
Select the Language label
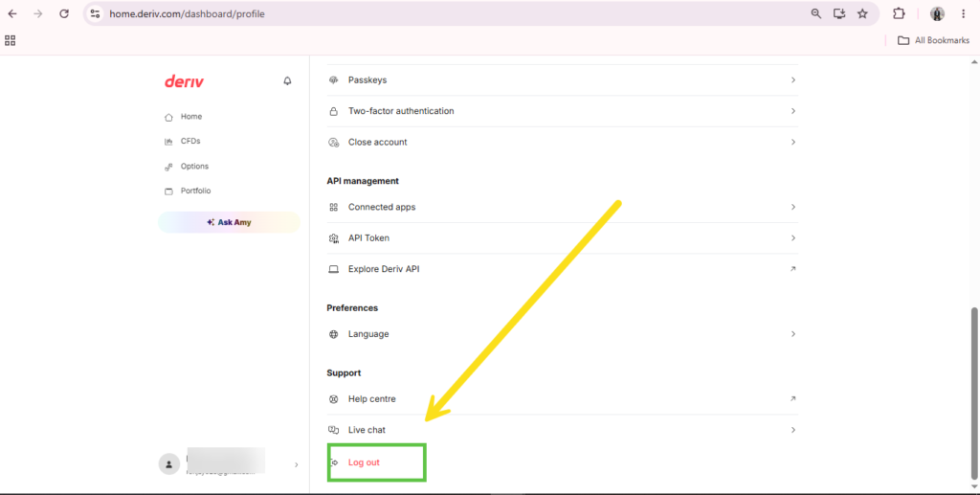pyautogui.click(x=368, y=334)
